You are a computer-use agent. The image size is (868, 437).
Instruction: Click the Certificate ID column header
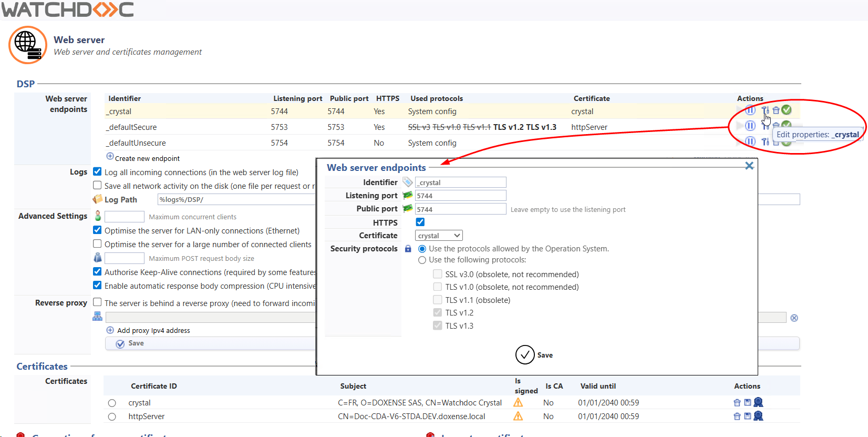[x=154, y=386]
